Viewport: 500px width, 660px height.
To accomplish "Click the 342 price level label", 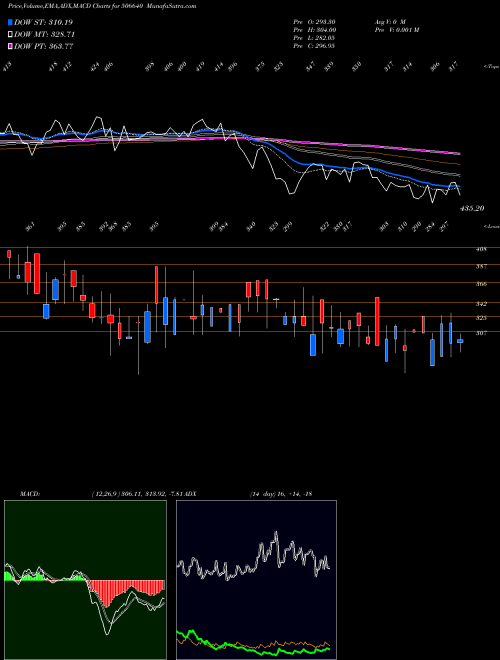I will coord(481,304).
